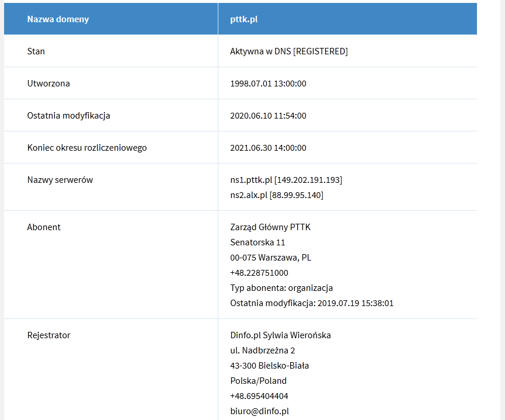Click the registrar name 'Dinfo.pl Sylwia Wierońska'
Screen dimensions: 505x420
280,335
